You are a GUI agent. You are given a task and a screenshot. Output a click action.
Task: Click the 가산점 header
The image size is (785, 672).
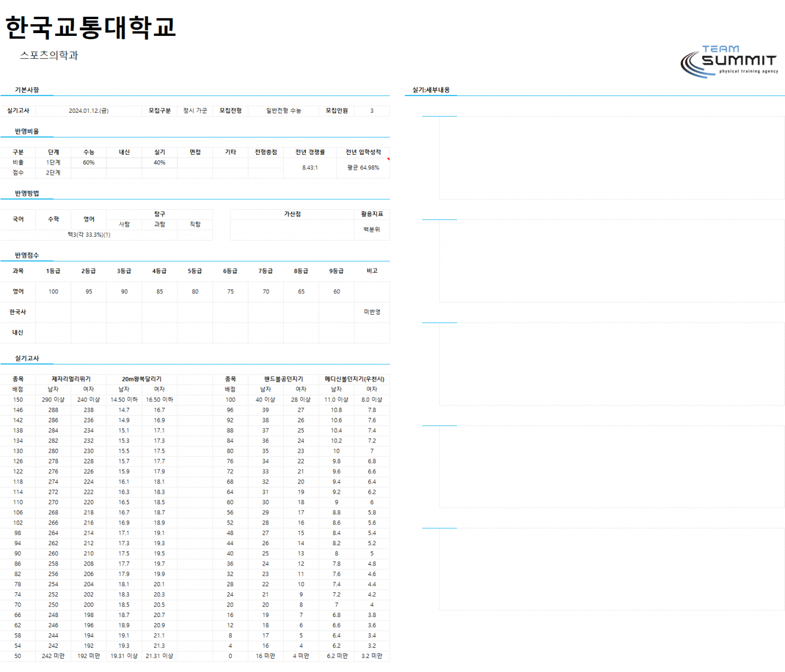click(292, 214)
